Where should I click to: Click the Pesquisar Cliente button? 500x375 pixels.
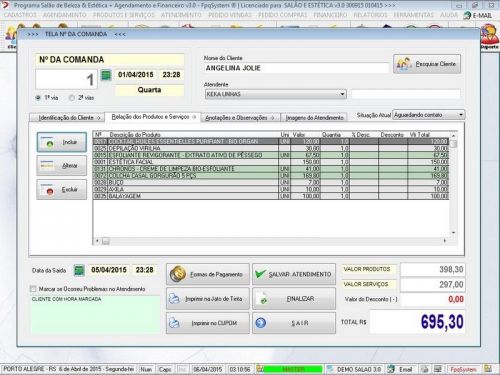427,64
